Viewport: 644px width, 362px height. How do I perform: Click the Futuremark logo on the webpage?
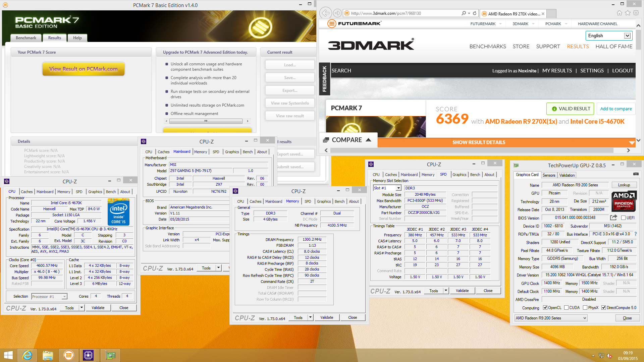pos(355,23)
